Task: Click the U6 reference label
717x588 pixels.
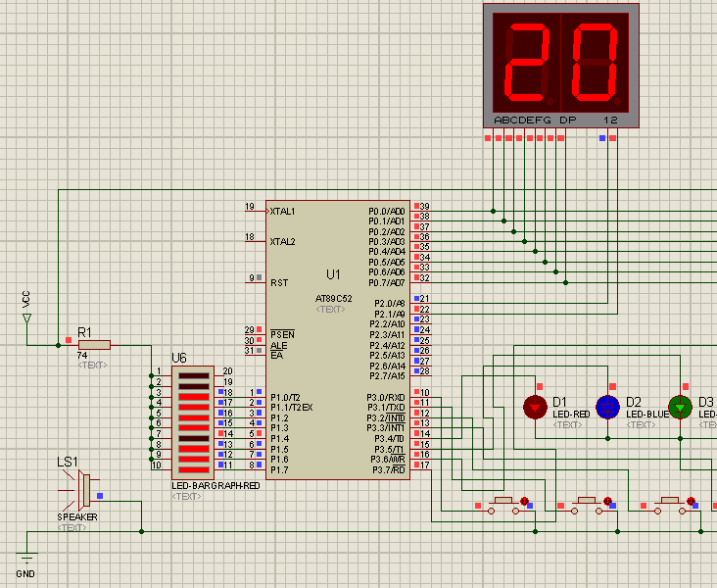Action: click(179, 358)
